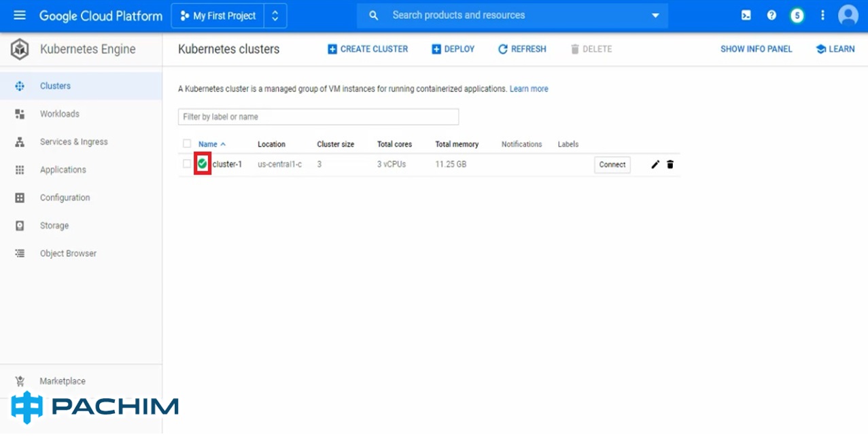The height and width of the screenshot is (441, 868).
Task: Click the Kubernetes Engine sidebar title
Action: [x=88, y=49]
